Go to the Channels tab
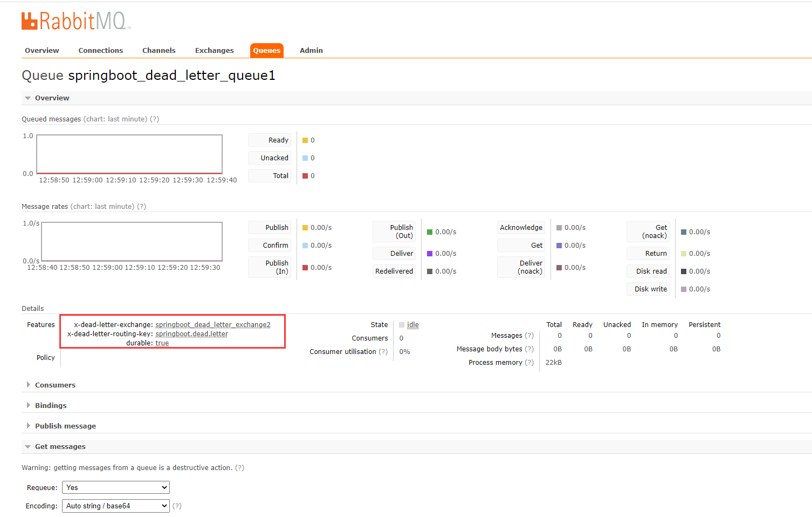 (159, 50)
